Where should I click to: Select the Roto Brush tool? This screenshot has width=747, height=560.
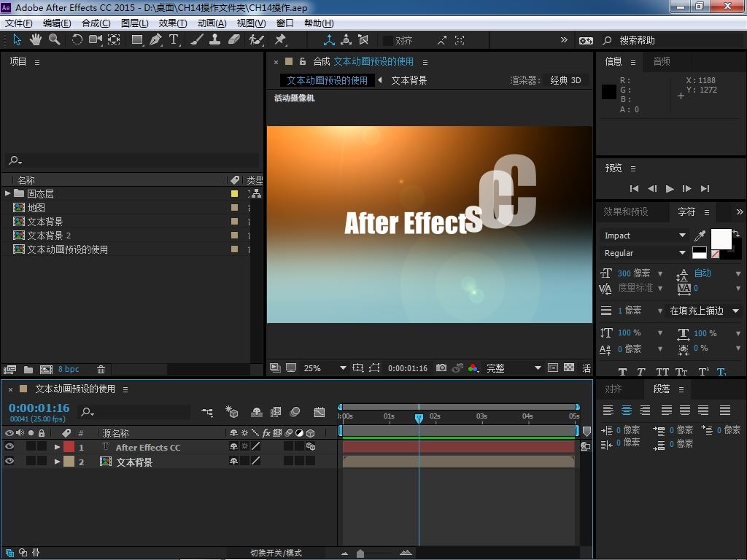(256, 39)
